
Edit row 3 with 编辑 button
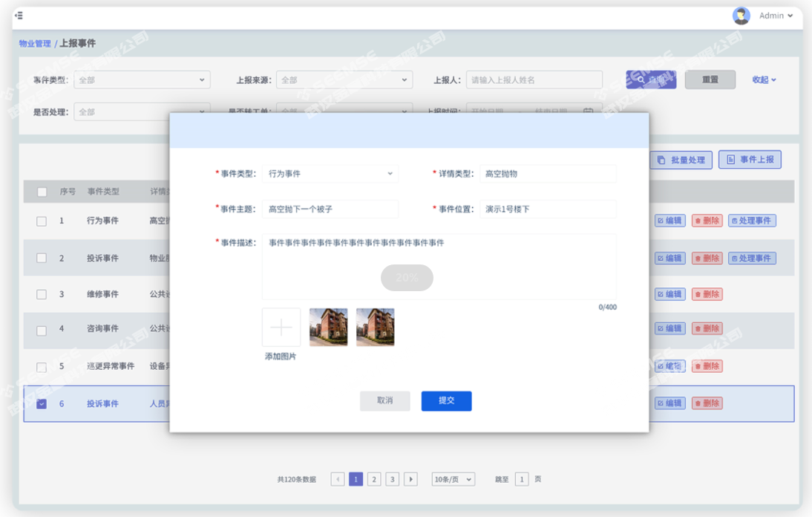click(x=670, y=294)
